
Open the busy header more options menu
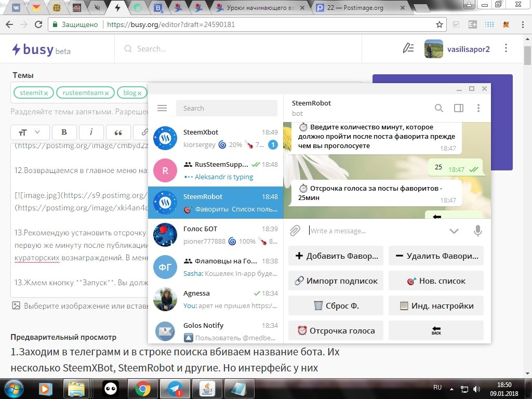click(x=506, y=48)
